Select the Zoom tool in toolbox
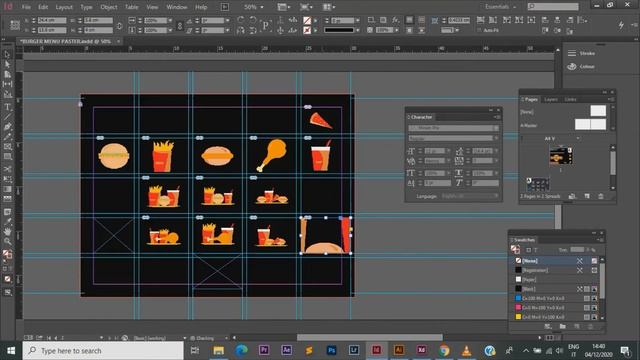This screenshot has height=360, width=640. [x=7, y=241]
